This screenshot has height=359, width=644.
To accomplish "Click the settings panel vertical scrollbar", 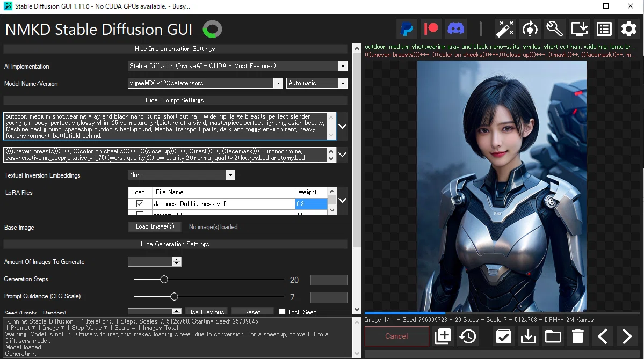I will pyautogui.click(x=357, y=150).
